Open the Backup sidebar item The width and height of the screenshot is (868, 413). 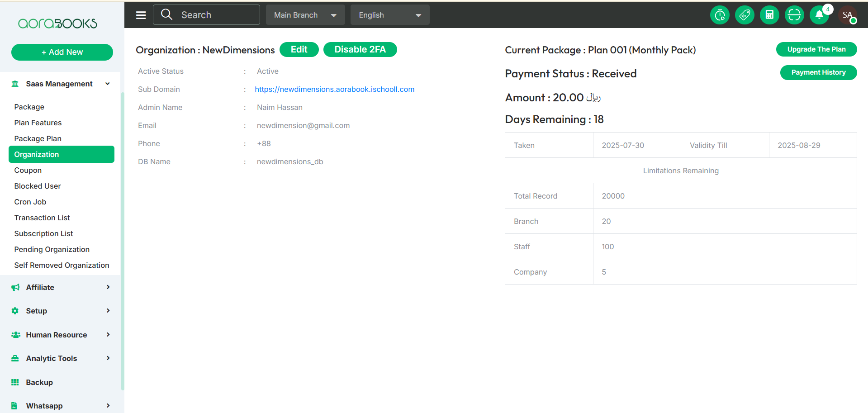click(39, 382)
